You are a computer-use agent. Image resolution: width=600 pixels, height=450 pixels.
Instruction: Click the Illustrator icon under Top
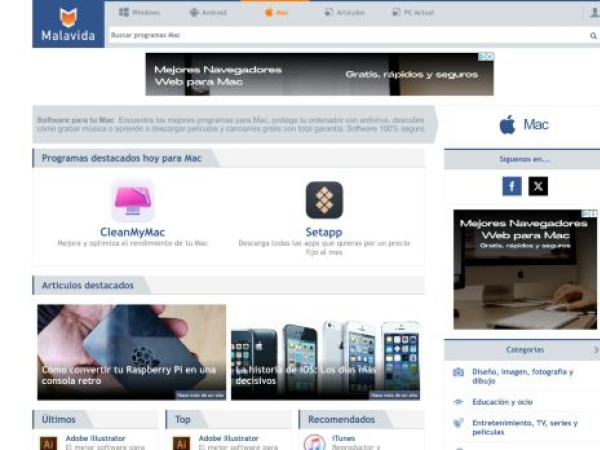pyautogui.click(x=181, y=443)
